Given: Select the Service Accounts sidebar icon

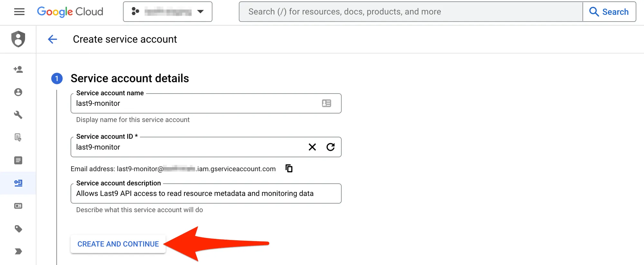Looking at the screenshot, I should click(x=18, y=183).
